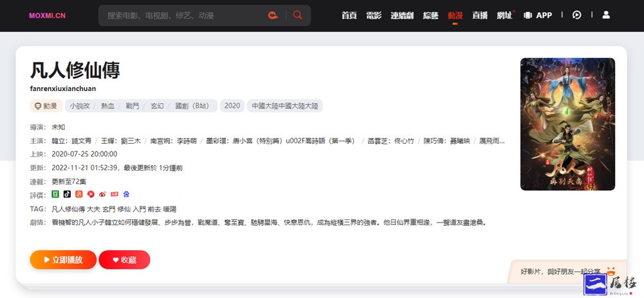Click the 玄幻 genre tag link
644x298 pixels.
click(x=157, y=106)
